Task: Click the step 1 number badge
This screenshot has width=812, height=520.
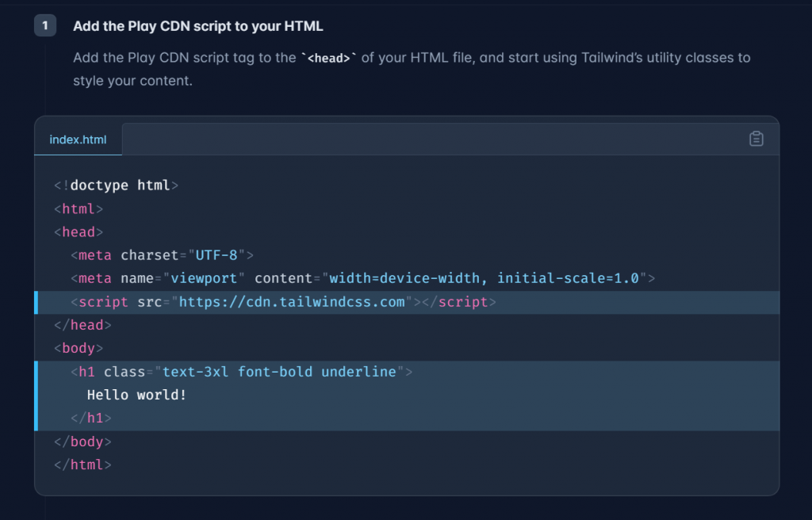Action: (45, 26)
